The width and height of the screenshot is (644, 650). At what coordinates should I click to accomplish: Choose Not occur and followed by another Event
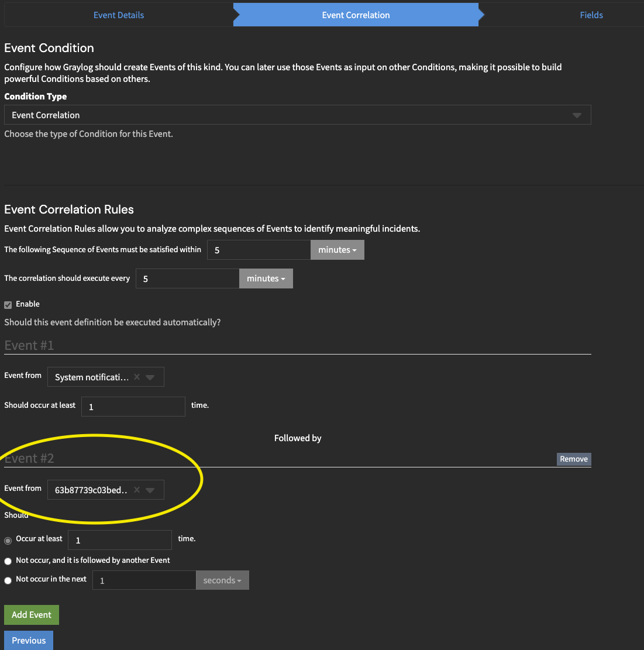tap(8, 561)
